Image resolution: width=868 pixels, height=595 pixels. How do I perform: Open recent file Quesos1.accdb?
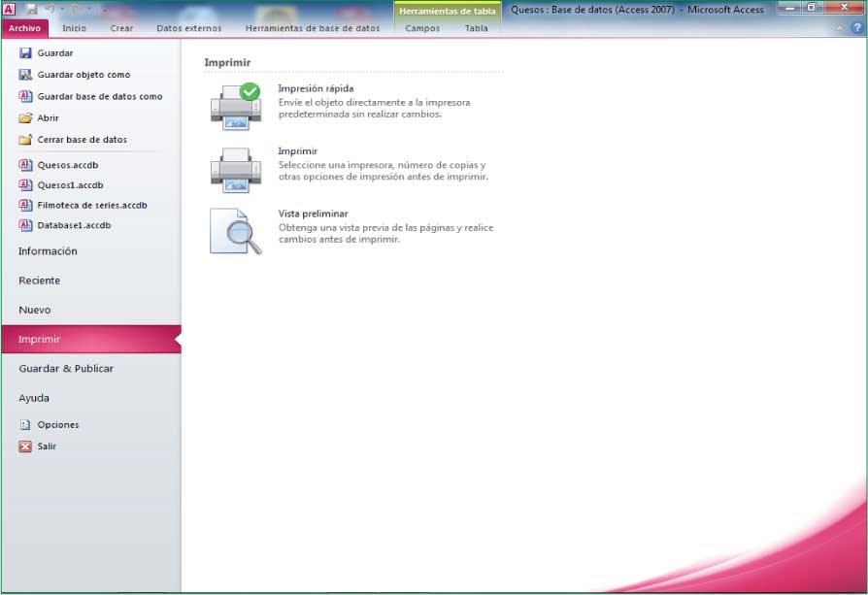70,184
